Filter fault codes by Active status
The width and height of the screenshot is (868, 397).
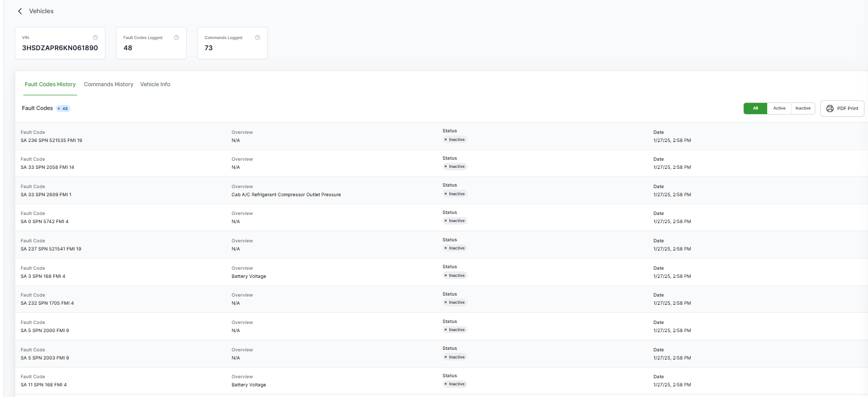779,109
